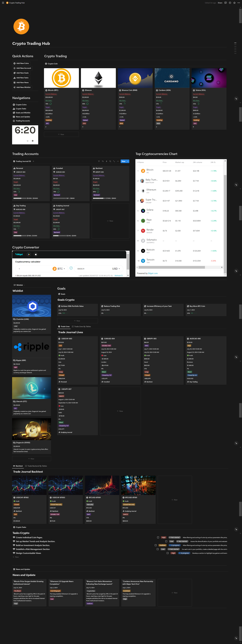Open BTCUSD-BT001 backtest card with Manually tag
This screenshot has width=242, height=644.
pos(102,500)
